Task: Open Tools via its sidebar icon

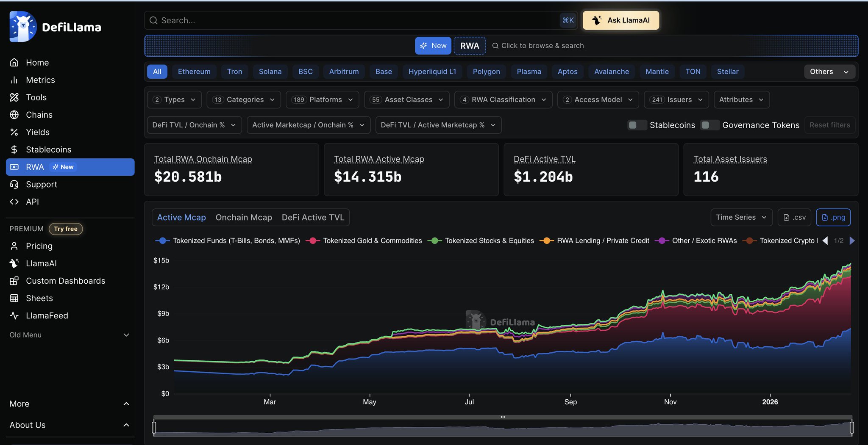Action: coord(14,97)
